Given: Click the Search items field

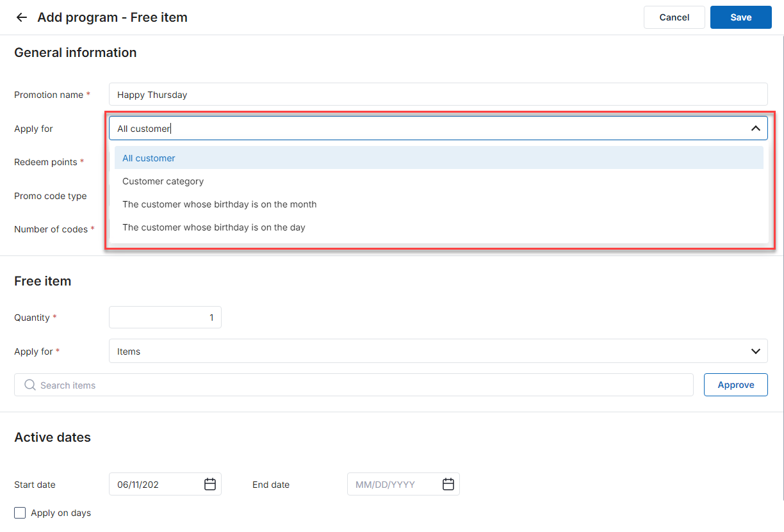Looking at the screenshot, I should (354, 385).
